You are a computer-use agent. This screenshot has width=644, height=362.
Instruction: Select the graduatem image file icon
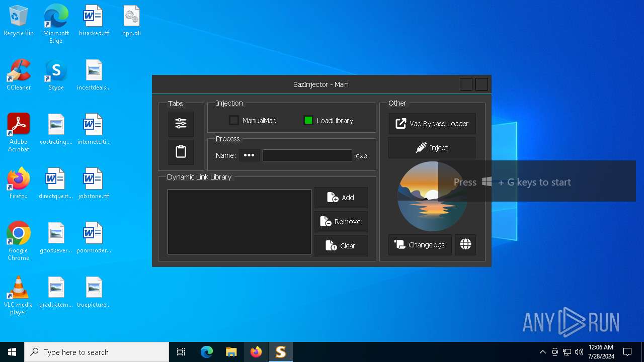[56, 293]
